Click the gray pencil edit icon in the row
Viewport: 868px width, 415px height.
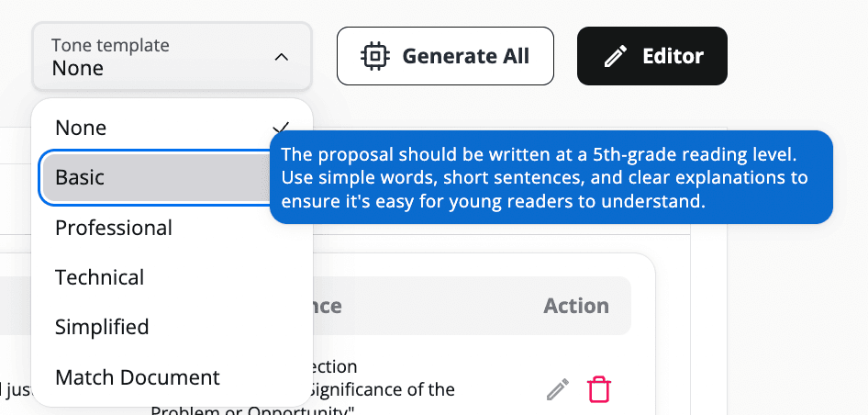[558, 389]
